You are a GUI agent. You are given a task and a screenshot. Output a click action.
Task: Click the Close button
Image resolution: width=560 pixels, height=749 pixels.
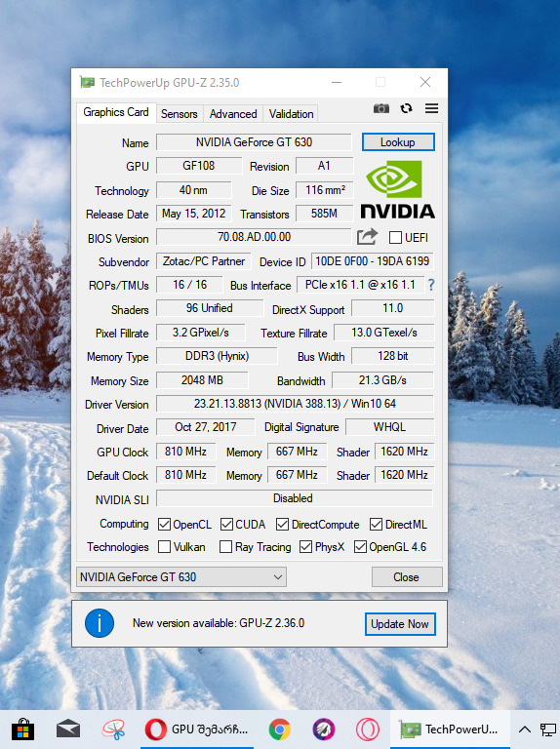(407, 577)
